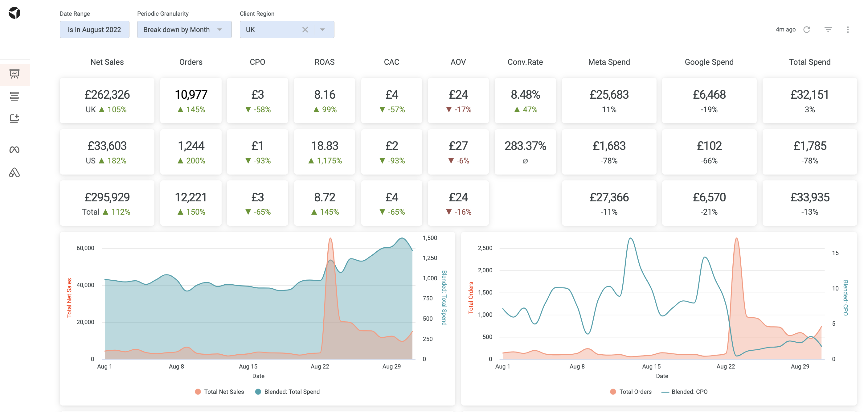This screenshot has width=868, height=412.
Task: Click the US AOV £27 card
Action: [x=458, y=152]
